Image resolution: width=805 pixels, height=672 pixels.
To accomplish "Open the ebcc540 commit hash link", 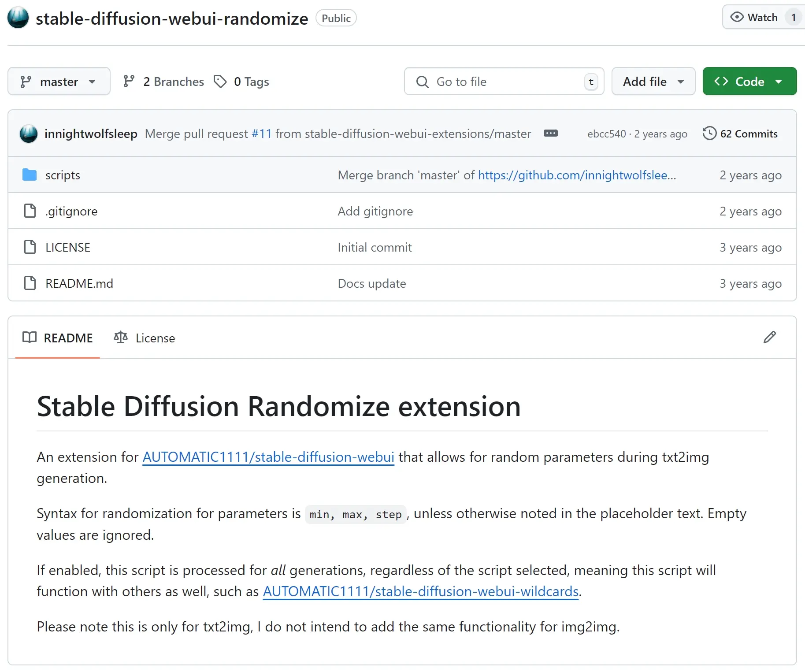I will click(x=606, y=134).
